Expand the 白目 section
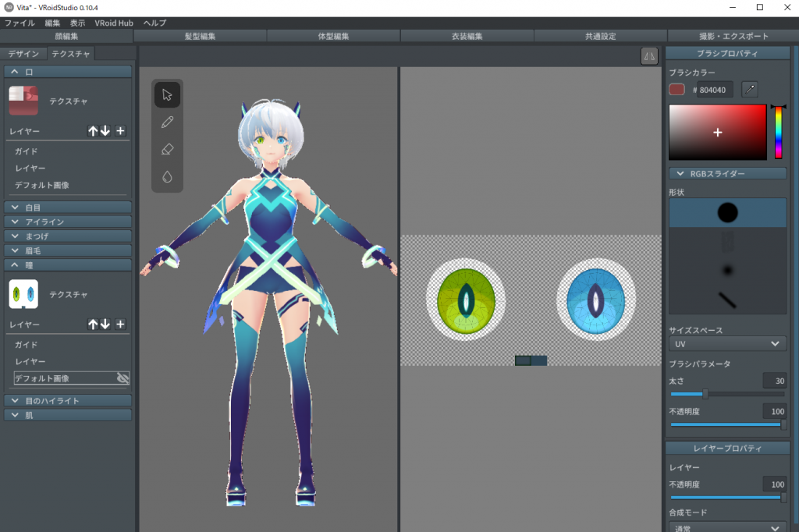 pos(68,207)
